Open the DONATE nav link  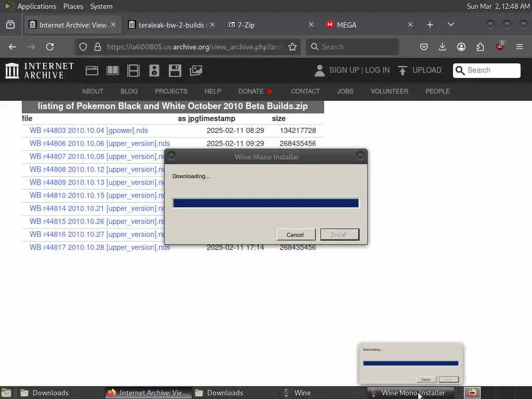pyautogui.click(x=256, y=91)
